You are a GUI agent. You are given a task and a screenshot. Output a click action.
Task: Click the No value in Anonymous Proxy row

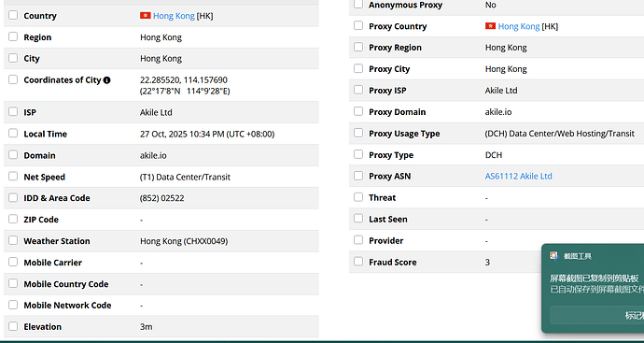pyautogui.click(x=490, y=5)
